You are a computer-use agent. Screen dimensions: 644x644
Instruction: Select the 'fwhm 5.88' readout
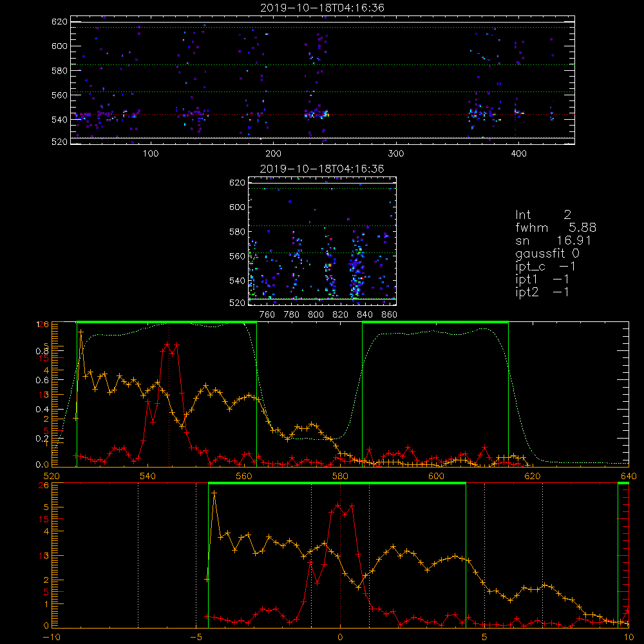tap(556, 227)
